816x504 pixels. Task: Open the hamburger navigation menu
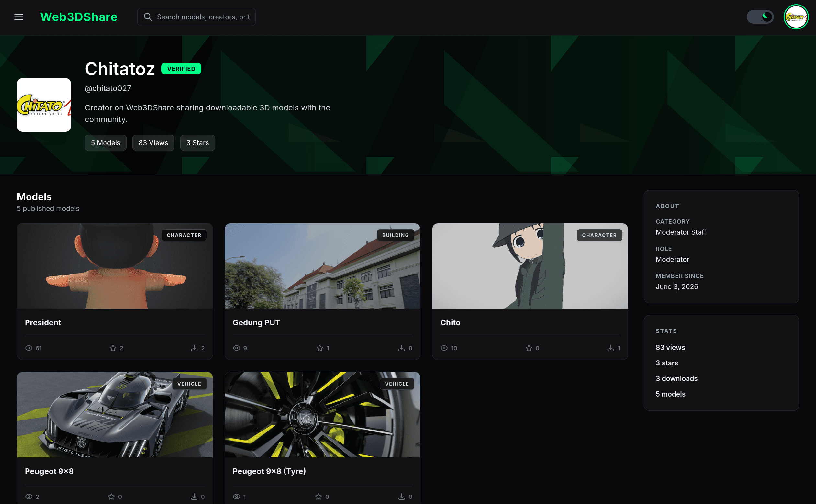[x=19, y=17]
